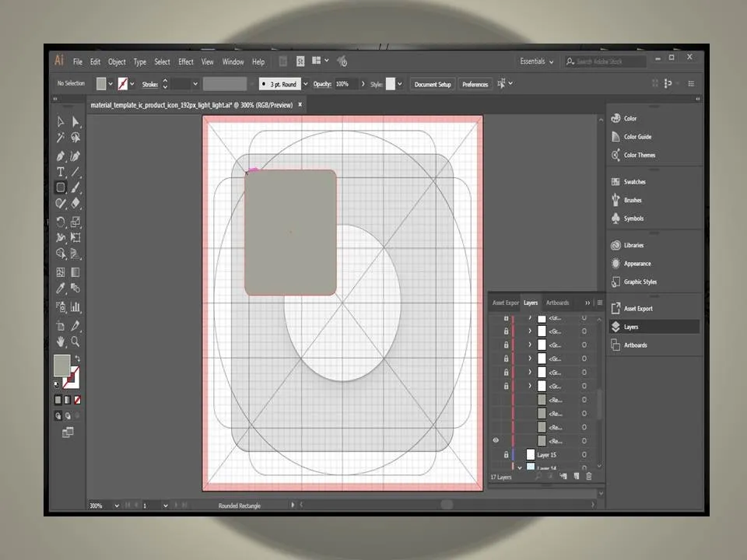This screenshot has height=560, width=747.
Task: Swap fill and stroke colors
Action: coord(78,359)
